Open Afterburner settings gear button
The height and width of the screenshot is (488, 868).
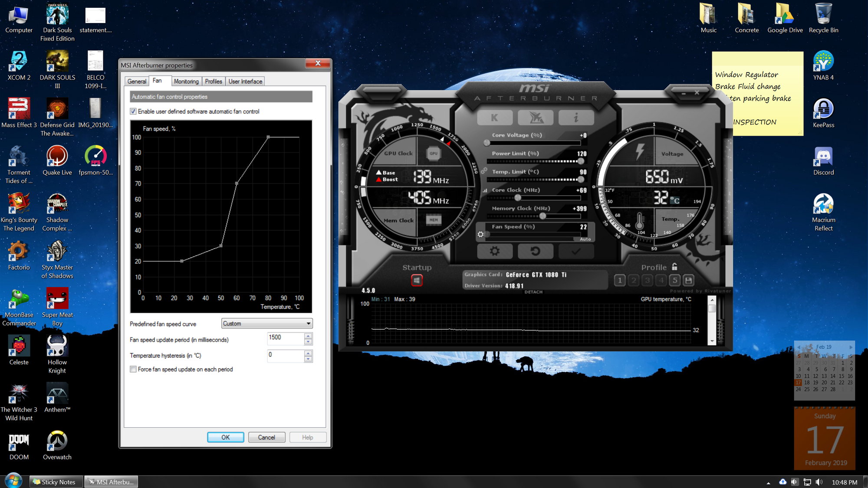494,251
